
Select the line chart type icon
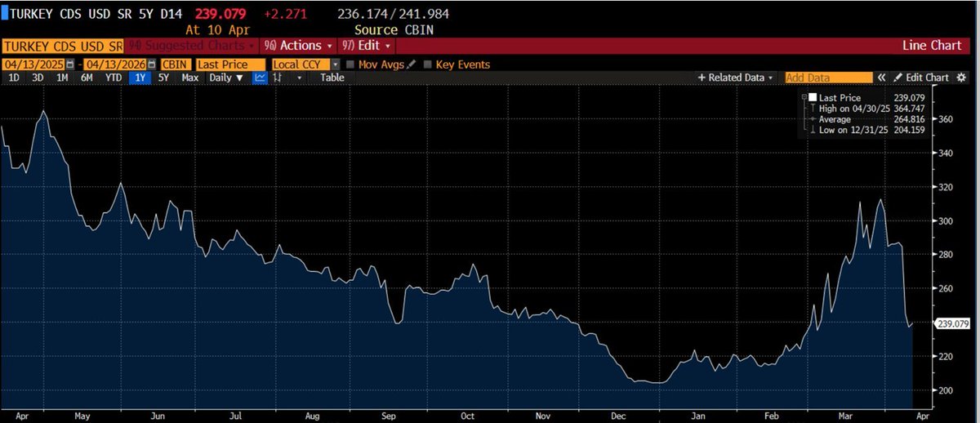pyautogui.click(x=260, y=78)
